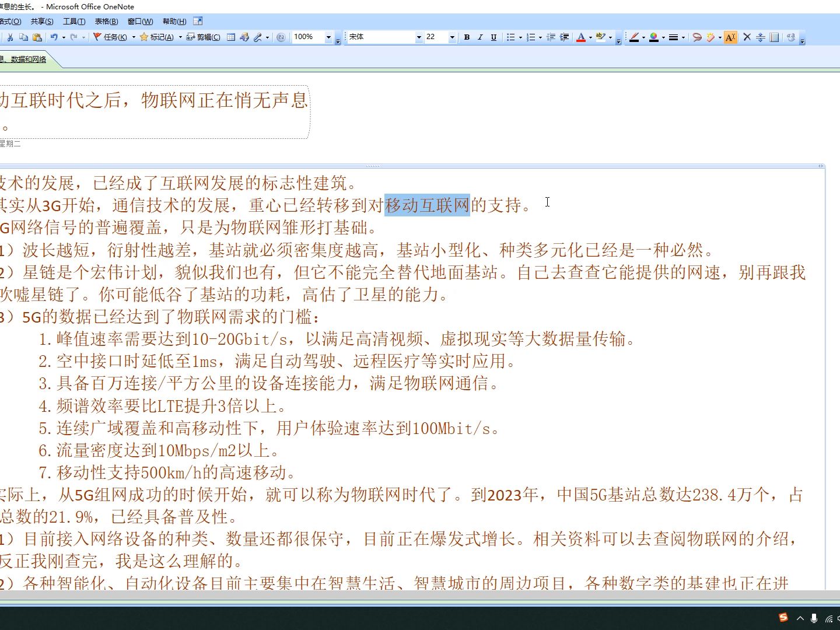The width and height of the screenshot is (840, 630).
Task: Click the 剪辑(C) screen clipping button
Action: tap(203, 37)
